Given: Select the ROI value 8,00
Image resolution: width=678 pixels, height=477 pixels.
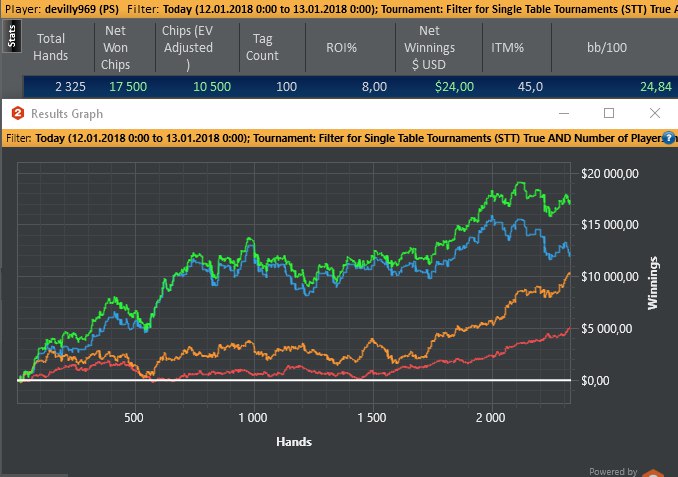Looking at the screenshot, I should click(x=374, y=86).
